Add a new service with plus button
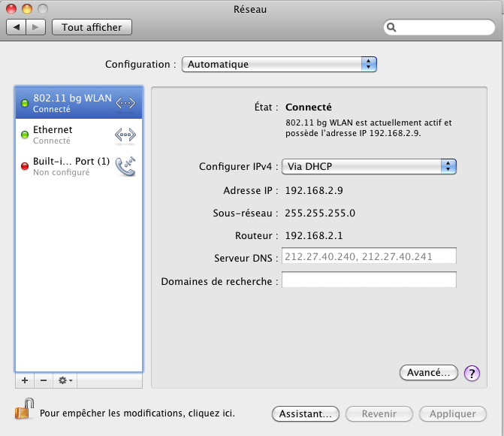The height and width of the screenshot is (436, 504). pyautogui.click(x=25, y=380)
